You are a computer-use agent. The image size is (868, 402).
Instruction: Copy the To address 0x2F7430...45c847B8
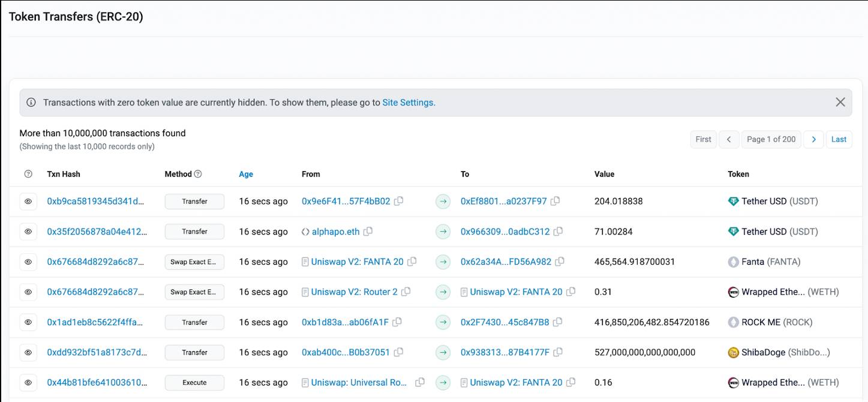coord(558,322)
